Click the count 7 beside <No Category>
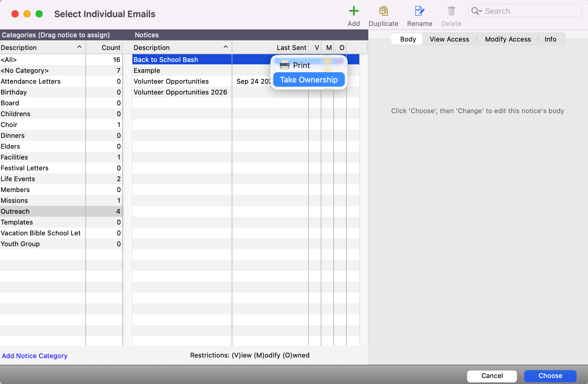 point(119,70)
